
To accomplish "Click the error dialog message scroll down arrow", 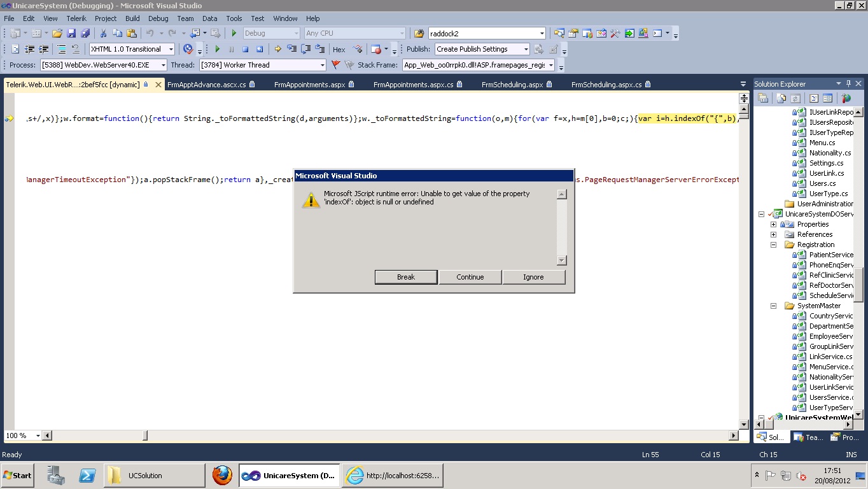I will tap(561, 260).
